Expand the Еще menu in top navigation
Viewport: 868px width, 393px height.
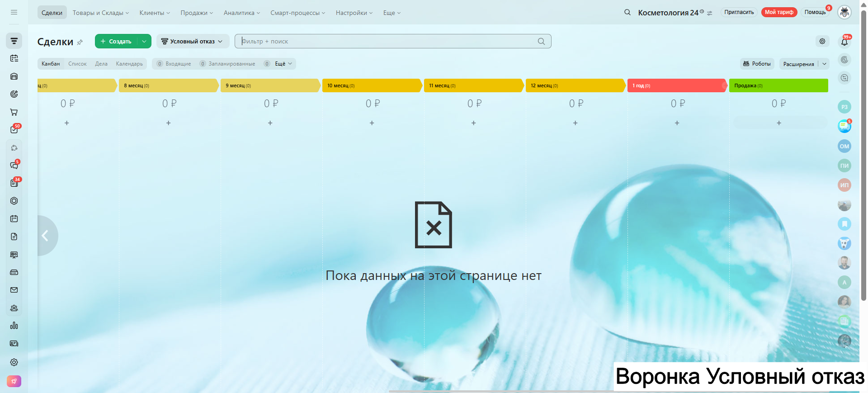click(392, 13)
